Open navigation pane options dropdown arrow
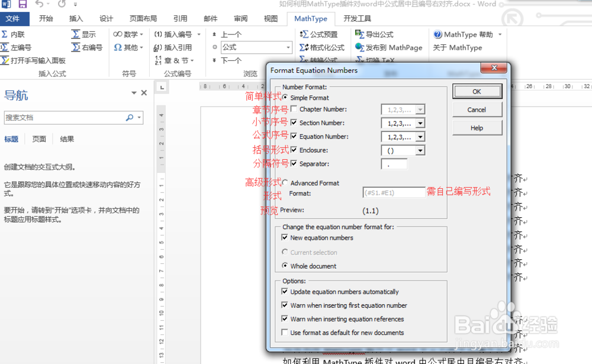The width and height of the screenshot is (592, 364). (x=134, y=93)
